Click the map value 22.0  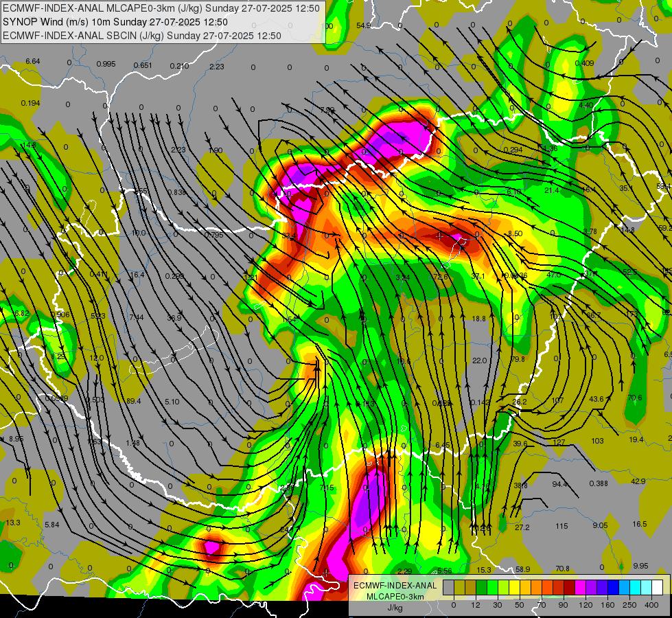pos(479,360)
